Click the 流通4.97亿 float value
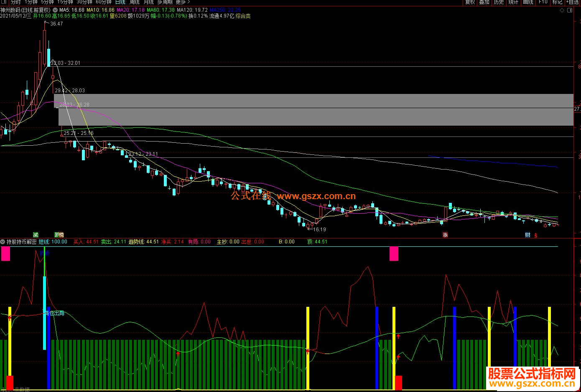Viewport: 581px width, 392px height. point(222,16)
